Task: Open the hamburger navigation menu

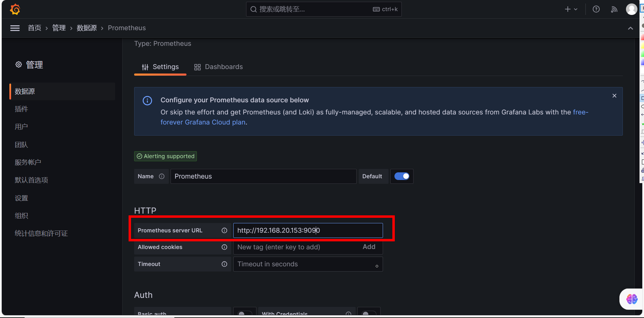Action: 15,28
